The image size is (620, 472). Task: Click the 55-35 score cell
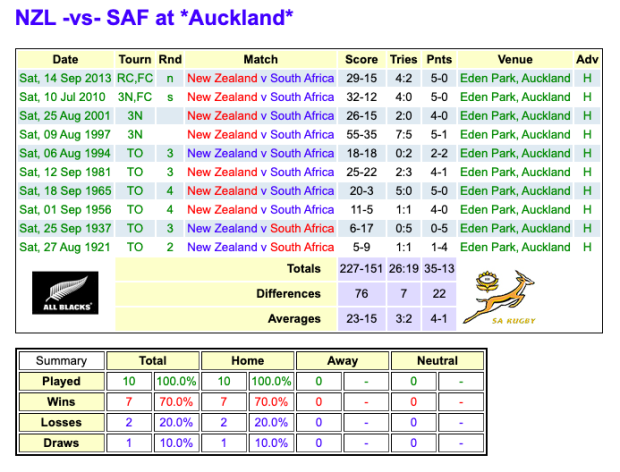(361, 135)
